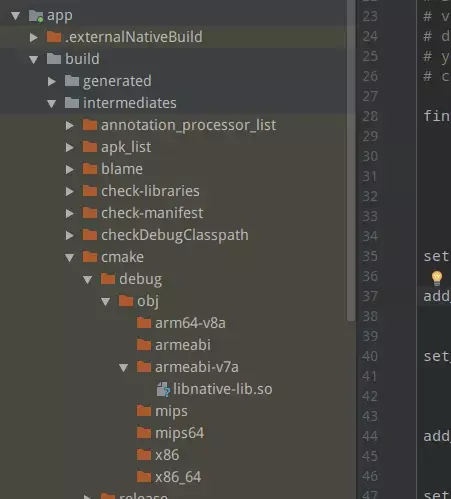451x499 pixels.
Task: Expand checkDebugClasspath folder arrow
Action: pyautogui.click(x=69, y=236)
